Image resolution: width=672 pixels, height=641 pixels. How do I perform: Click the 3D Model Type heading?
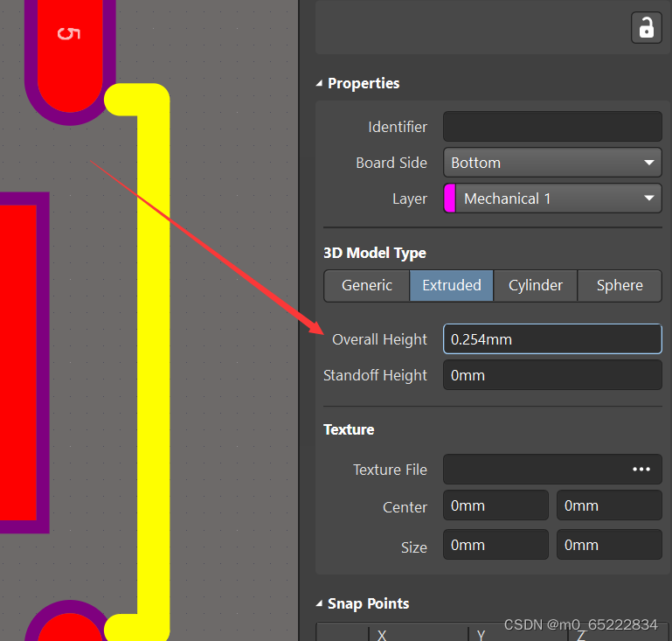pos(375,253)
